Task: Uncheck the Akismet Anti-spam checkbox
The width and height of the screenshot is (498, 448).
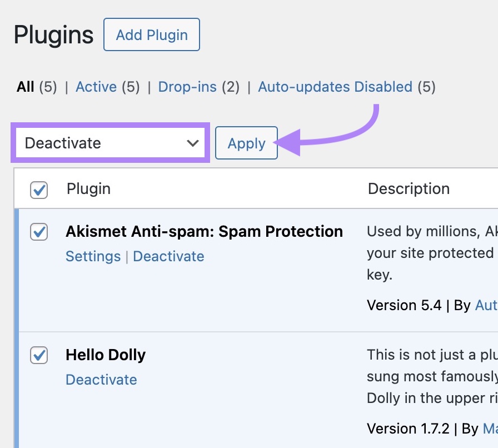Action: coord(38,232)
